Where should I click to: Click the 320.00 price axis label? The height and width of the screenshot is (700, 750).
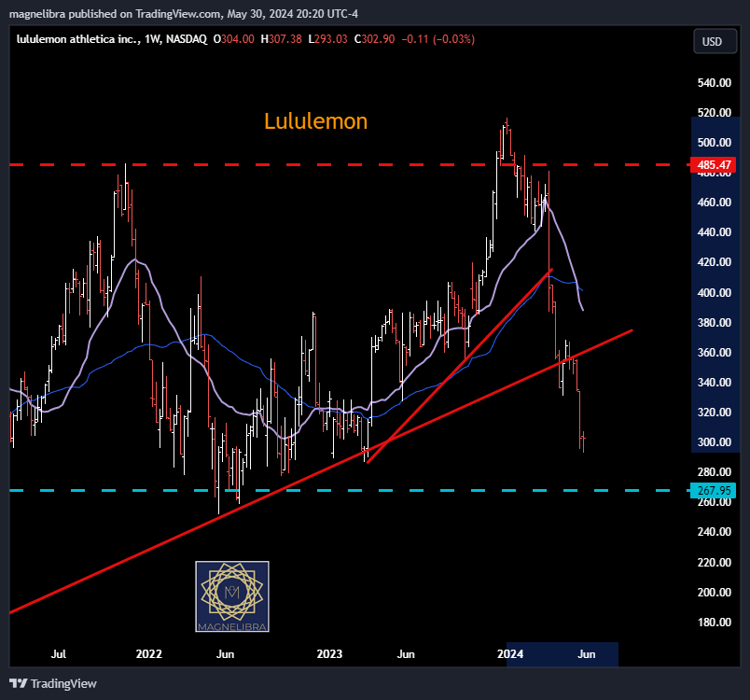pos(715,413)
